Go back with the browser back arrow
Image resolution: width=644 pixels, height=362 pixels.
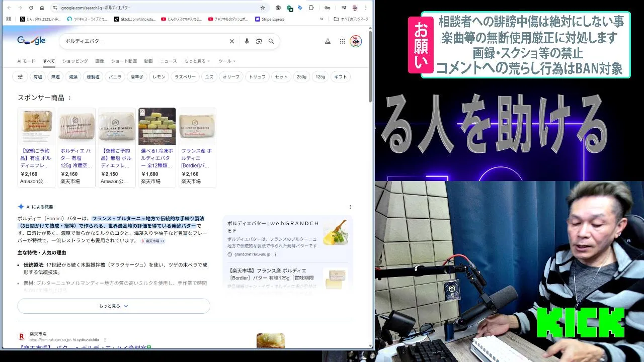9,8
